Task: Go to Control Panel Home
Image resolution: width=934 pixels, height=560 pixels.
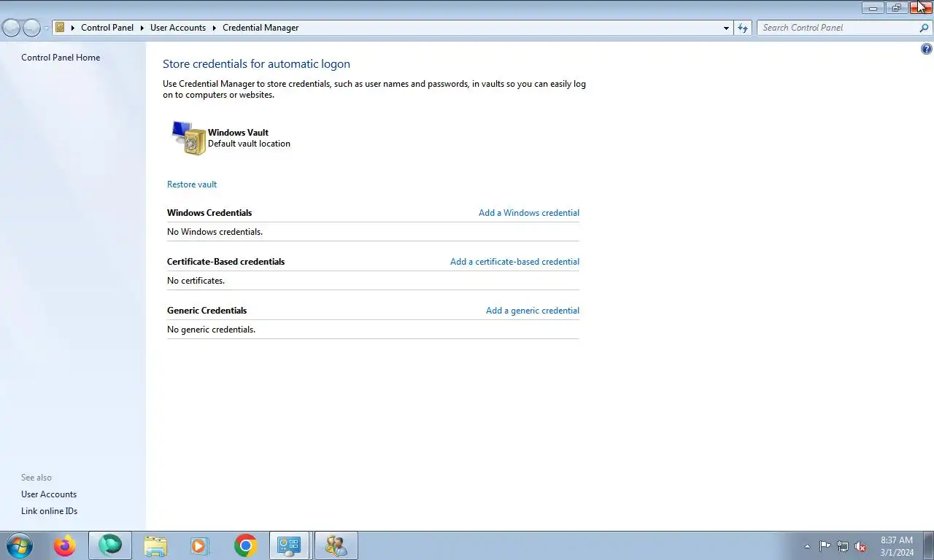Action: (x=61, y=58)
